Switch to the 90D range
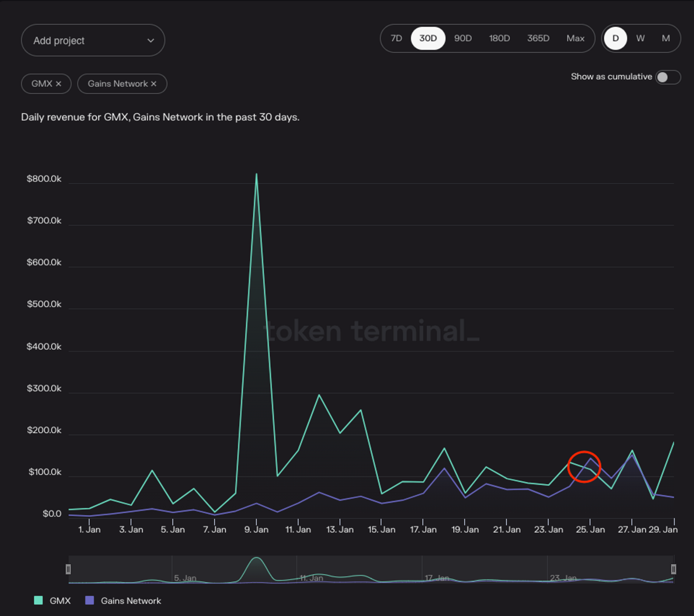This screenshot has width=694, height=616. point(463,38)
